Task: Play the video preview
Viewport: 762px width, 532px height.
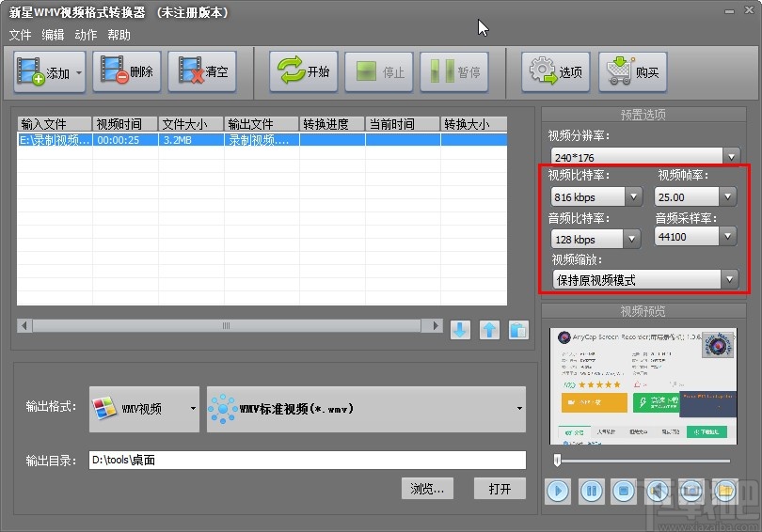Action: (558, 490)
